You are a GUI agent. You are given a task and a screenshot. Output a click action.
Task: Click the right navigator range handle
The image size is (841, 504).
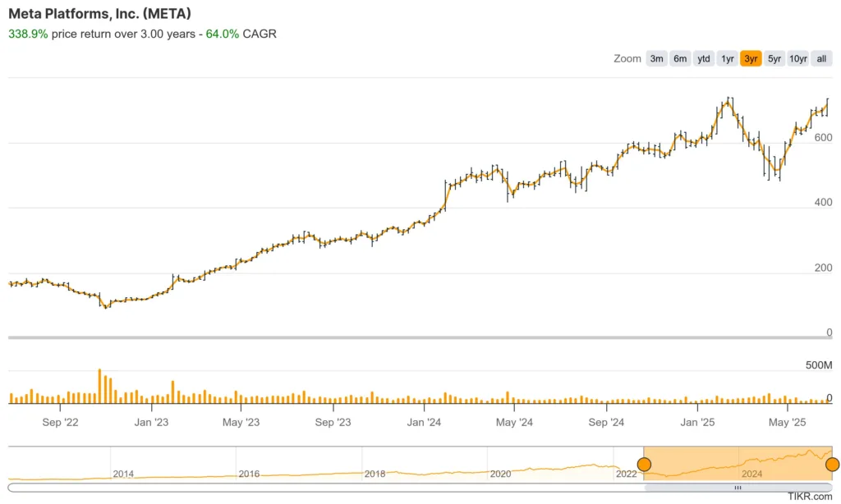click(x=832, y=465)
